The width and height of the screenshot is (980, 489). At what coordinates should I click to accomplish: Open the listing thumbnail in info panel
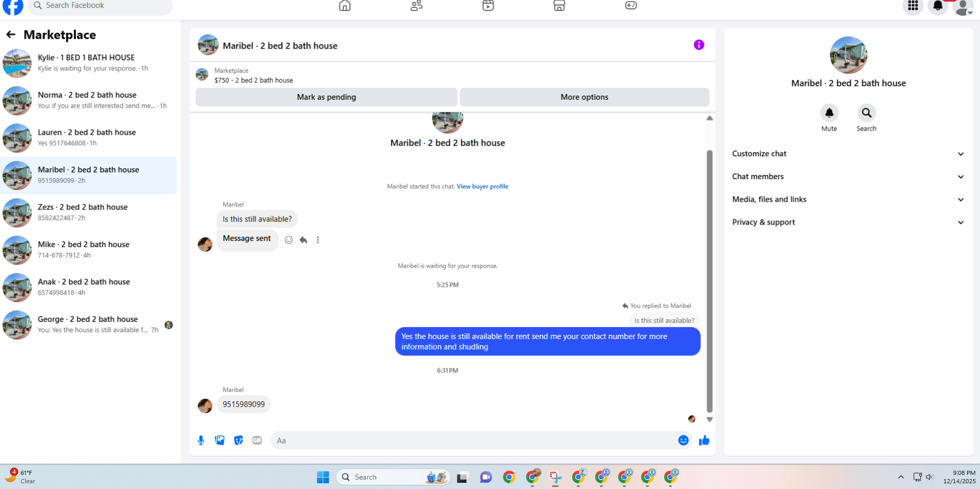(848, 55)
